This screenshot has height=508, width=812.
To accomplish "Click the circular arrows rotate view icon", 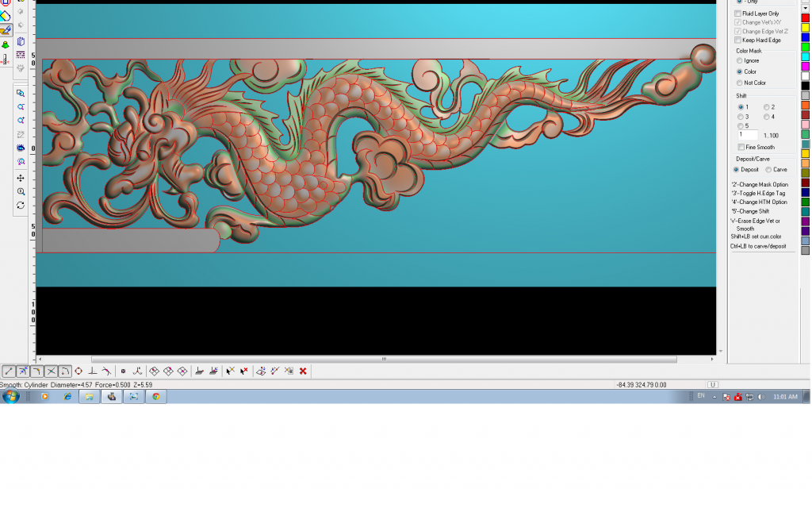I will tap(21, 206).
